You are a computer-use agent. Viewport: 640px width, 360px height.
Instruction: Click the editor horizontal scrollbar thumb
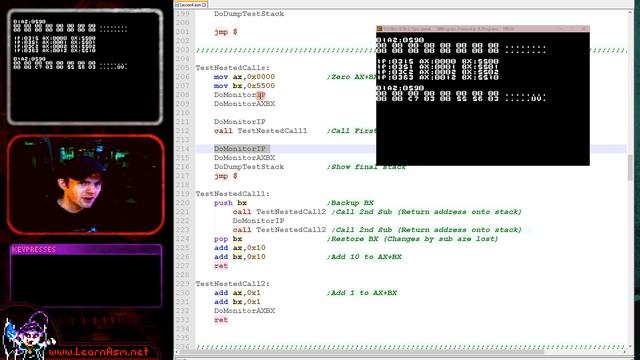tap(363, 351)
